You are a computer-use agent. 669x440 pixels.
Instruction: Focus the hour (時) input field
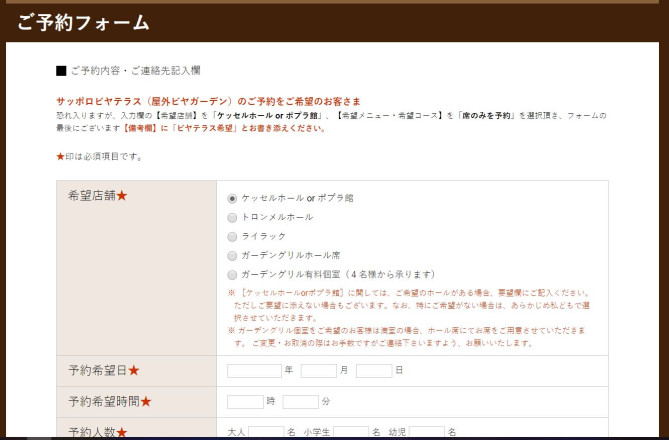pyautogui.click(x=245, y=402)
